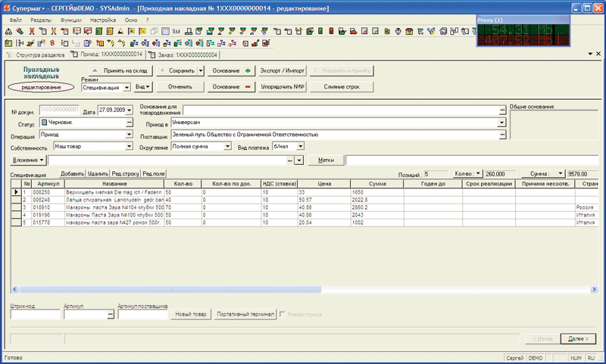Click the dollar sign toolbar icon
This screenshot has height=364, width=606.
coord(53,43)
